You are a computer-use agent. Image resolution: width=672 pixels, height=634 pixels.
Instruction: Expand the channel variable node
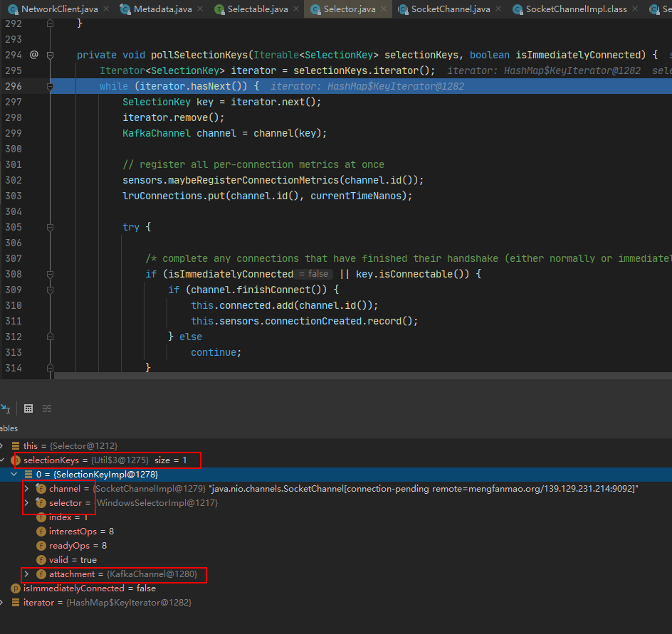pos(27,489)
